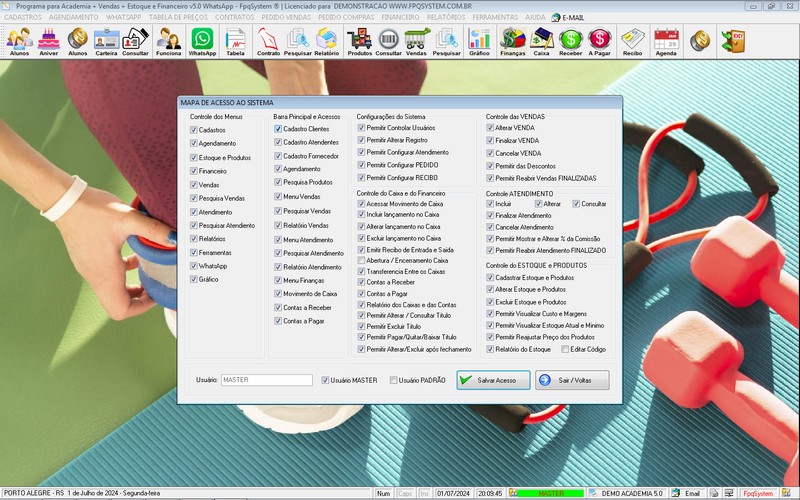Toggle Permitir Controlar Usuários checkbox

361,128
